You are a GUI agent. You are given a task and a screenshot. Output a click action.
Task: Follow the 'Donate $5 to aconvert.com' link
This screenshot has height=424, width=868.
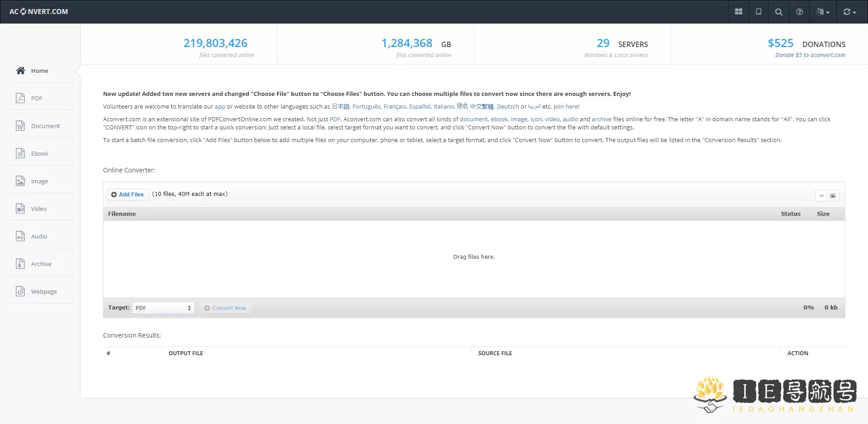point(810,55)
